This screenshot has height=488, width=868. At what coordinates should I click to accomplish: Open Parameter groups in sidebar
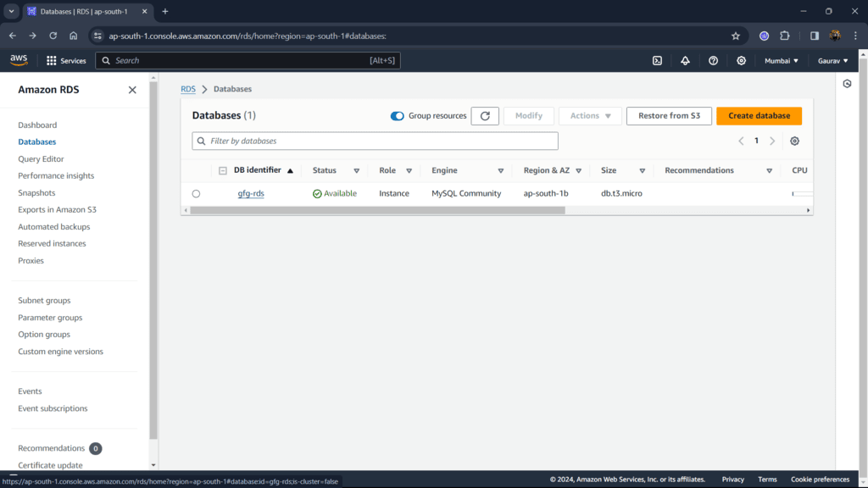50,318
